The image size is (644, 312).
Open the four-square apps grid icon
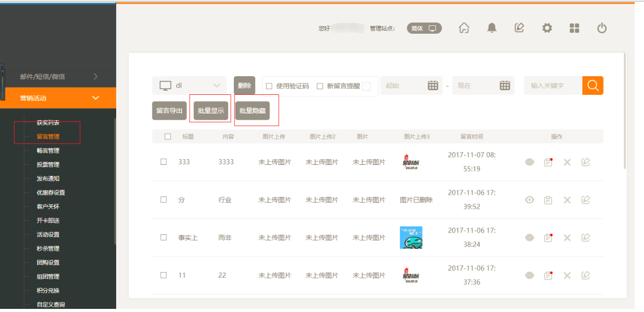[x=575, y=29]
